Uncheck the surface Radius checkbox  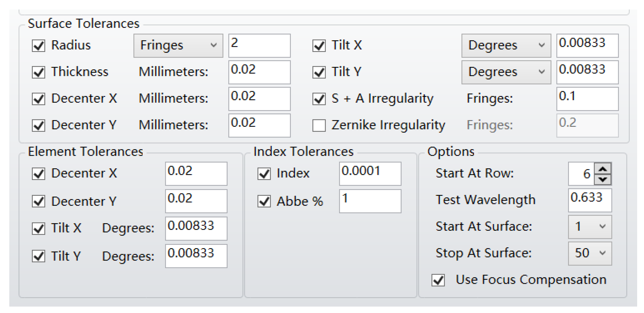point(39,46)
